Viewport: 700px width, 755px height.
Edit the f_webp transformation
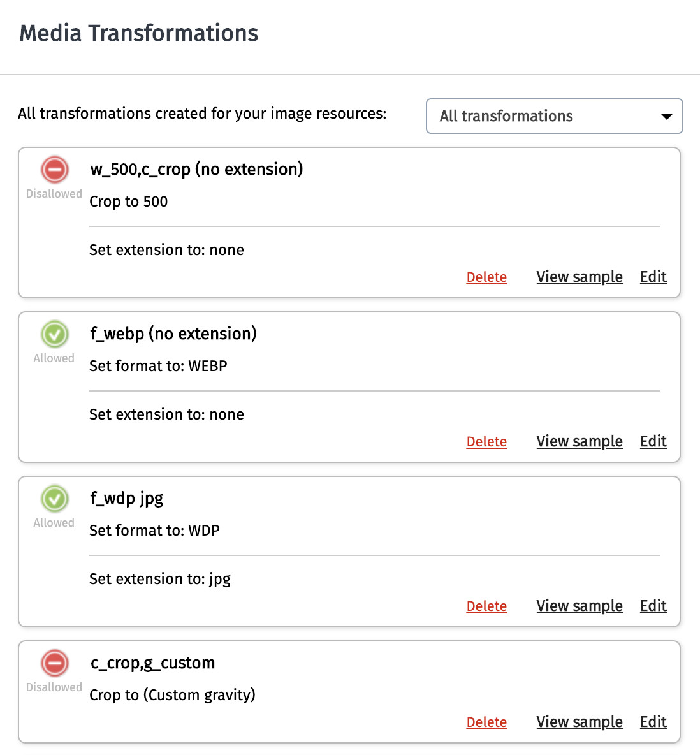653,441
